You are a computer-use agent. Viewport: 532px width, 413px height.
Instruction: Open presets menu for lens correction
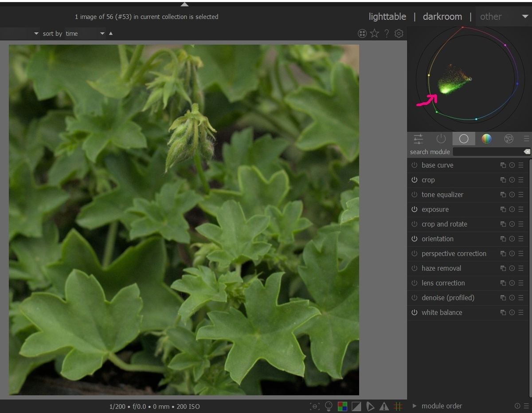pos(520,283)
